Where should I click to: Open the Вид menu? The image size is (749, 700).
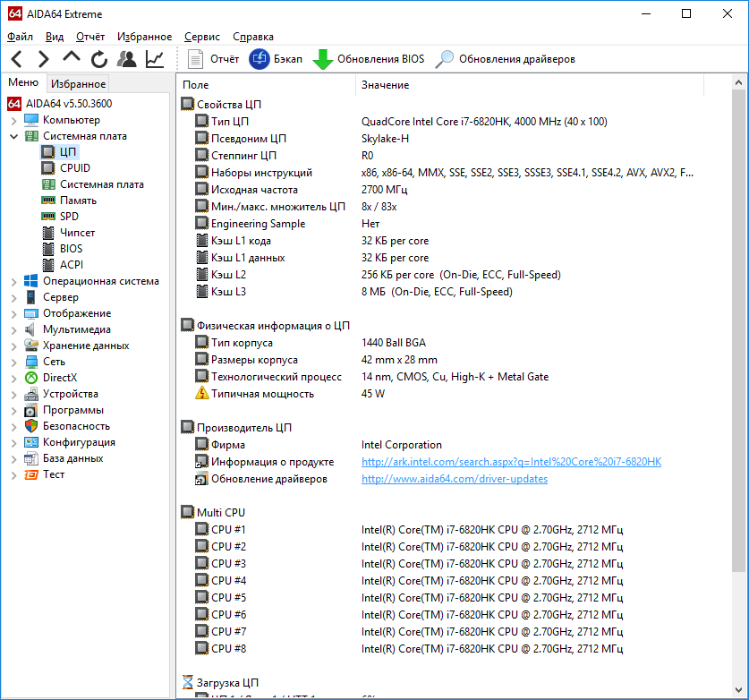click(x=55, y=37)
